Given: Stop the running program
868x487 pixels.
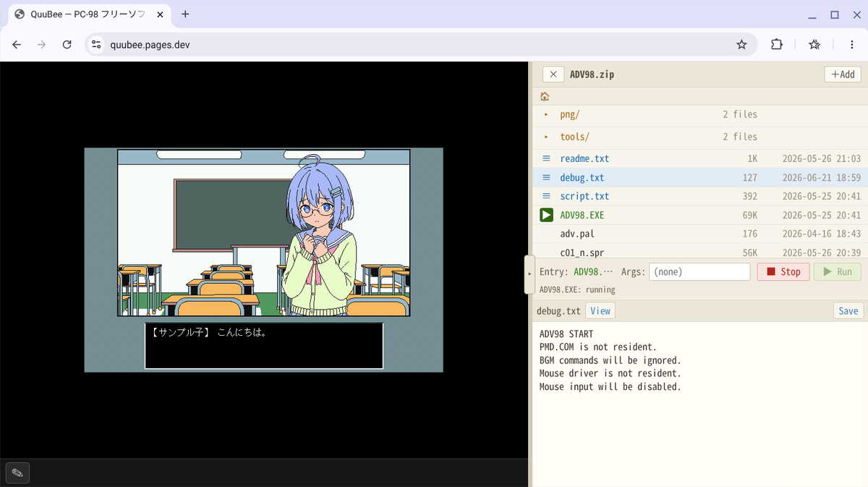Looking at the screenshot, I should (783, 272).
